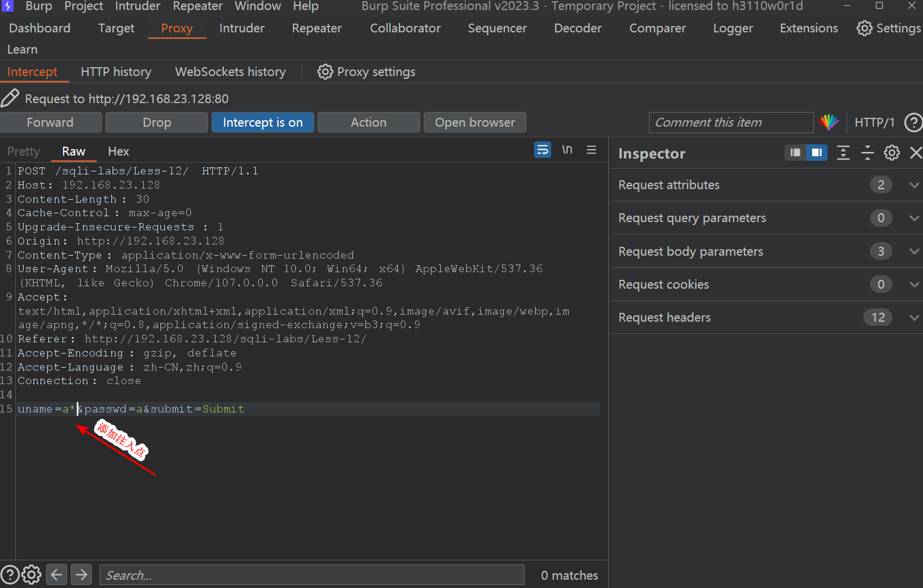Click the search next match arrow
923x588 pixels.
pos(81,574)
